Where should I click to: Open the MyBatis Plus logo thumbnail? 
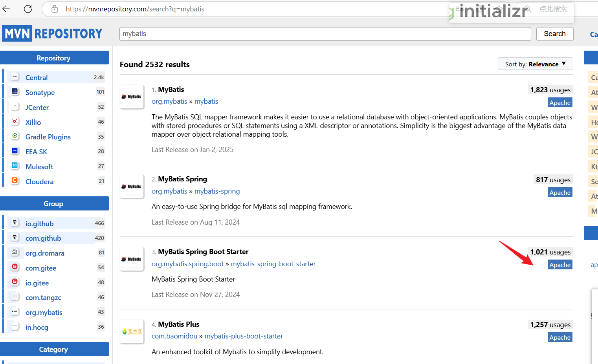point(132,332)
